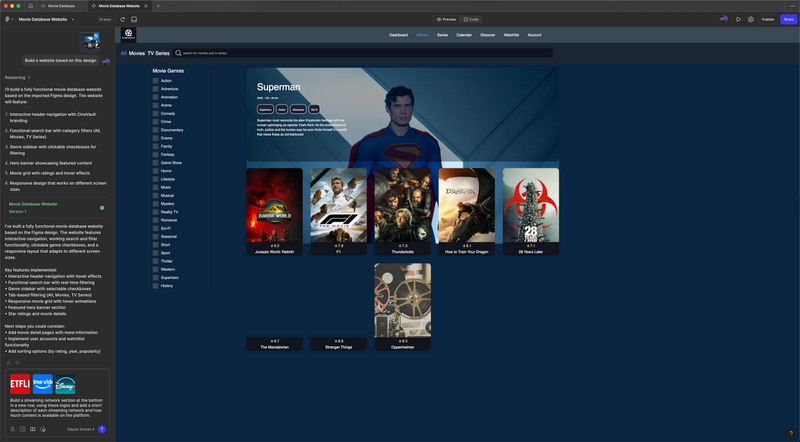
Task: Open the Movie Database Website Version 1 card
Action: click(57, 208)
